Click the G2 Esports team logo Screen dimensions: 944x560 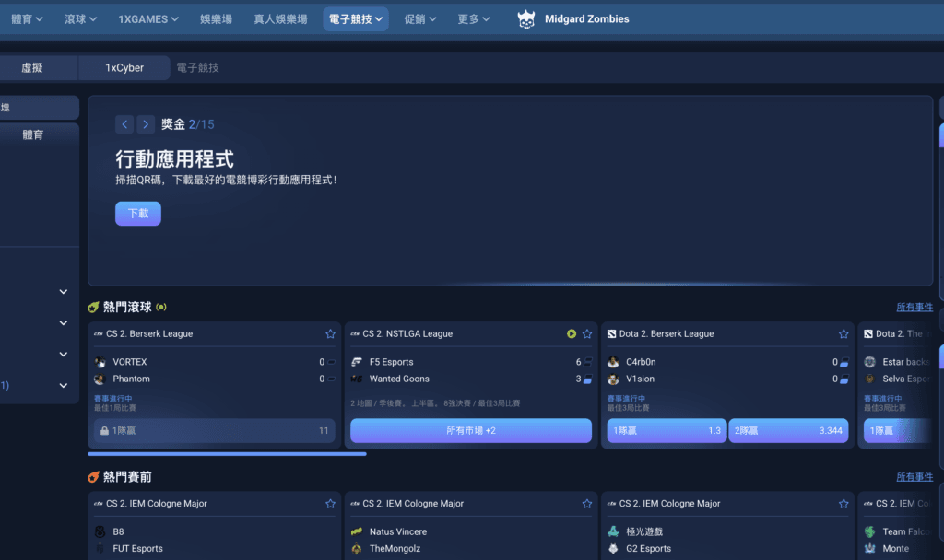tap(613, 549)
